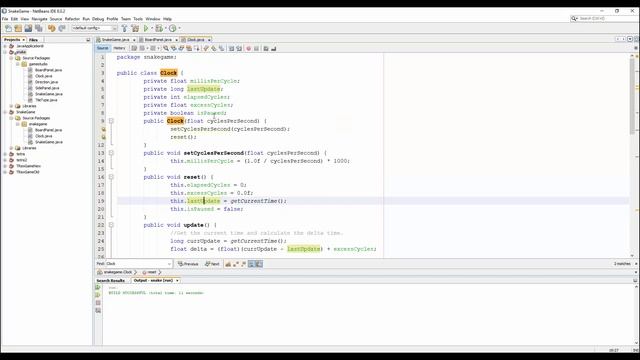Open the Find field history dropdown
The image size is (640, 360).
pyautogui.click(x=169, y=264)
